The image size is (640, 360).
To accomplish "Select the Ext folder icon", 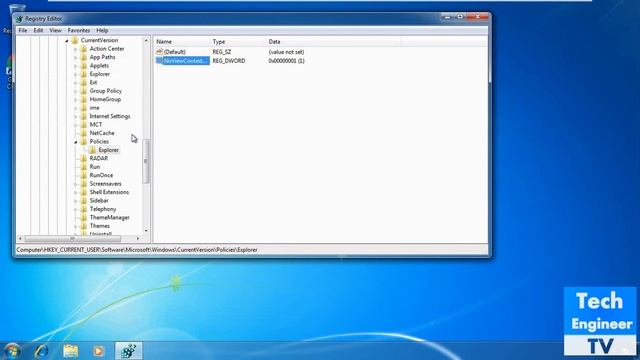I will (84, 82).
